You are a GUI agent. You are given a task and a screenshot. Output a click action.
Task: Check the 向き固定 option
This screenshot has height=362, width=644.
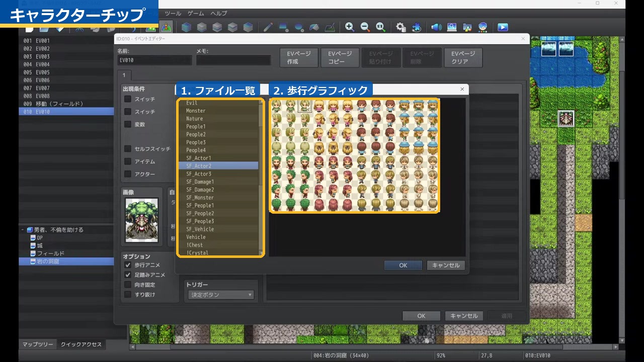tap(128, 285)
